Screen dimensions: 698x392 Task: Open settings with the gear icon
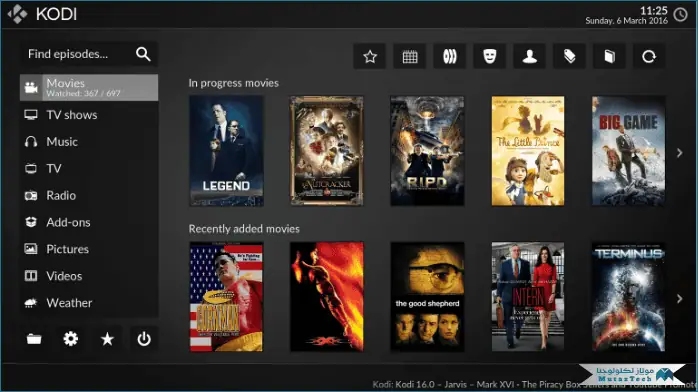70,339
